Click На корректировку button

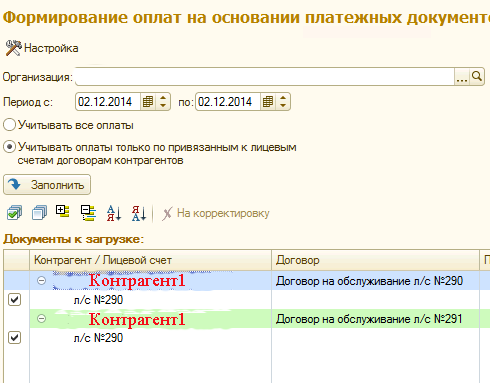(216, 213)
